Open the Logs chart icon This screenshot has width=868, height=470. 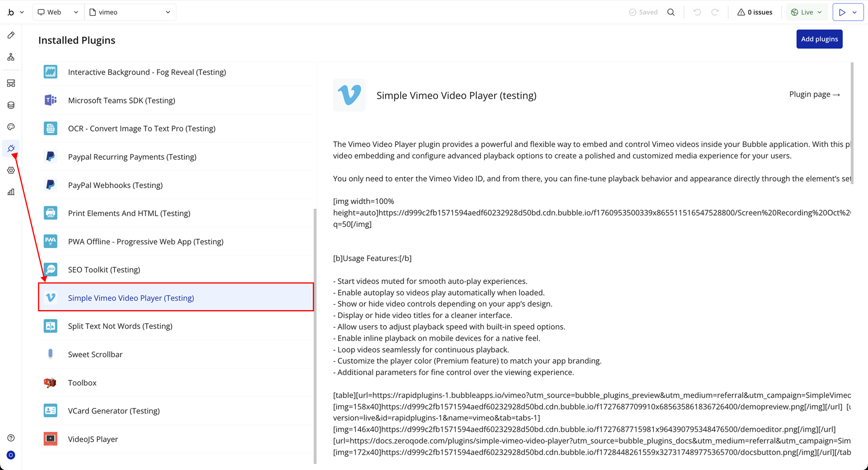11,192
